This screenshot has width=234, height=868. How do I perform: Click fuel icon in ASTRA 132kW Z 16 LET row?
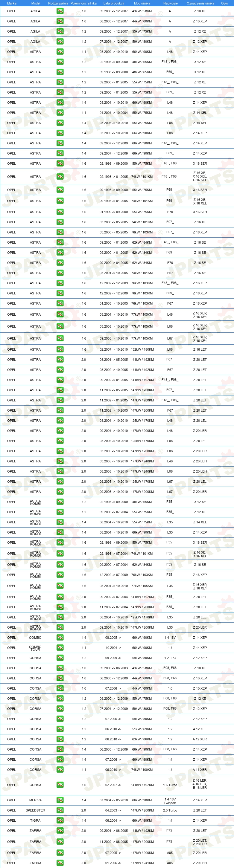point(60,349)
